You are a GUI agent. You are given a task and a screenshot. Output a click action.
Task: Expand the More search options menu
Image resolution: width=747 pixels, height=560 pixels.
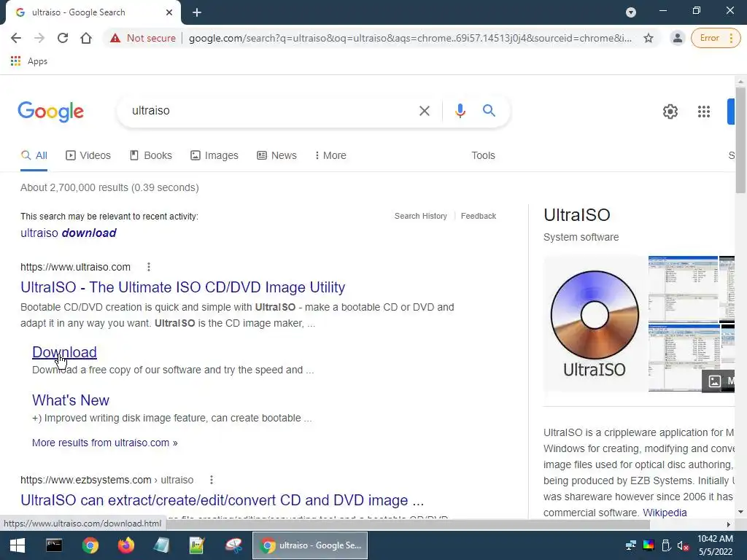click(330, 156)
